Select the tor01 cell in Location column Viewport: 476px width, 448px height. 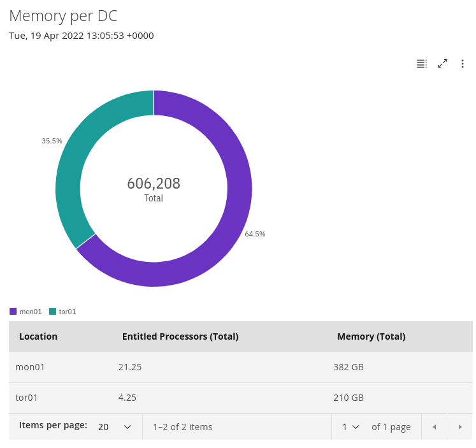26,398
